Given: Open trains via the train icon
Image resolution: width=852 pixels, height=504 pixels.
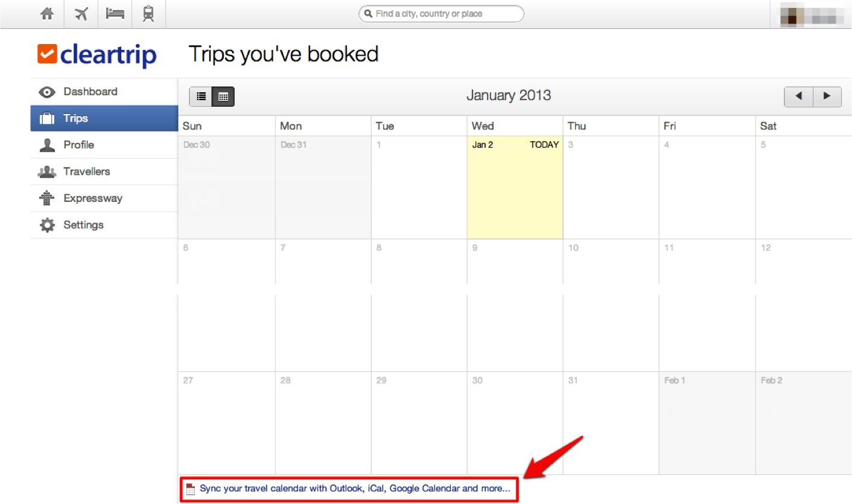Looking at the screenshot, I should [x=148, y=14].
